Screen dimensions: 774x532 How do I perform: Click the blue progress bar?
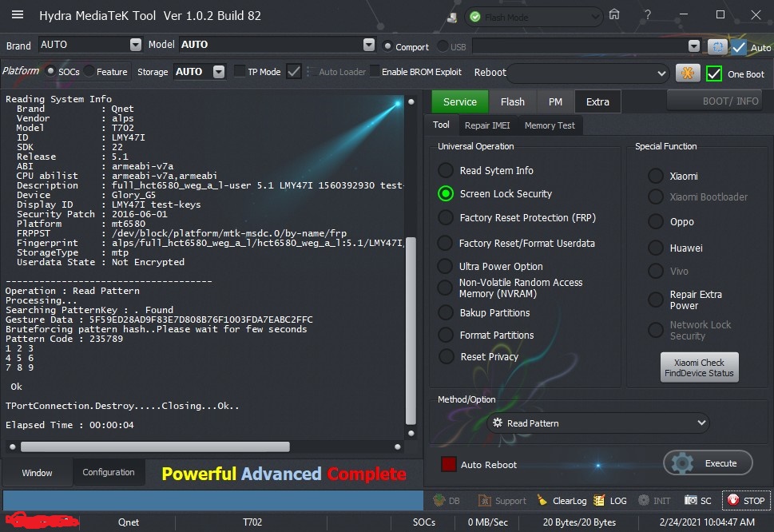tap(213, 500)
